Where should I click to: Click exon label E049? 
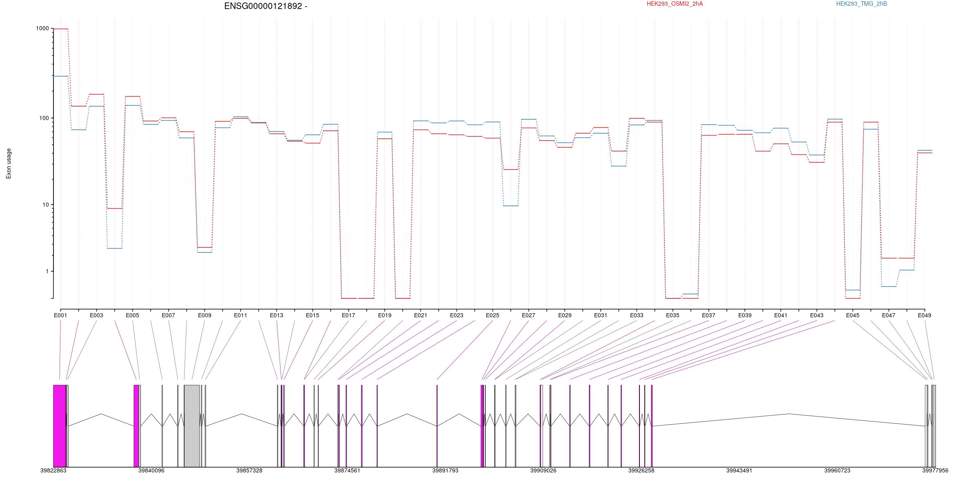pyautogui.click(x=924, y=315)
